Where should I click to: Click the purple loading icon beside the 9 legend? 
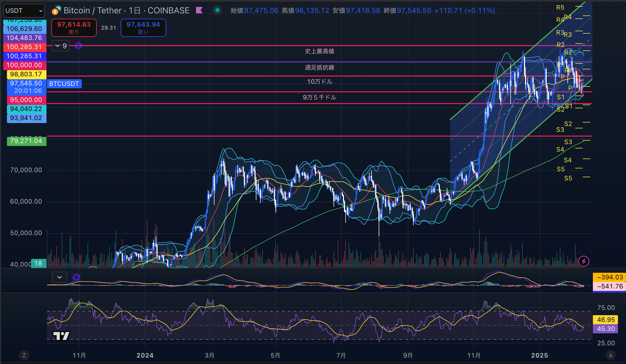click(78, 46)
